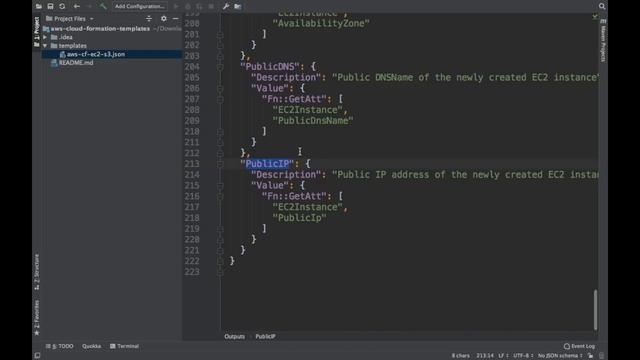Screen dimensions: 640x360
Task: Expand the .idea folder arrow
Action: 45,37
